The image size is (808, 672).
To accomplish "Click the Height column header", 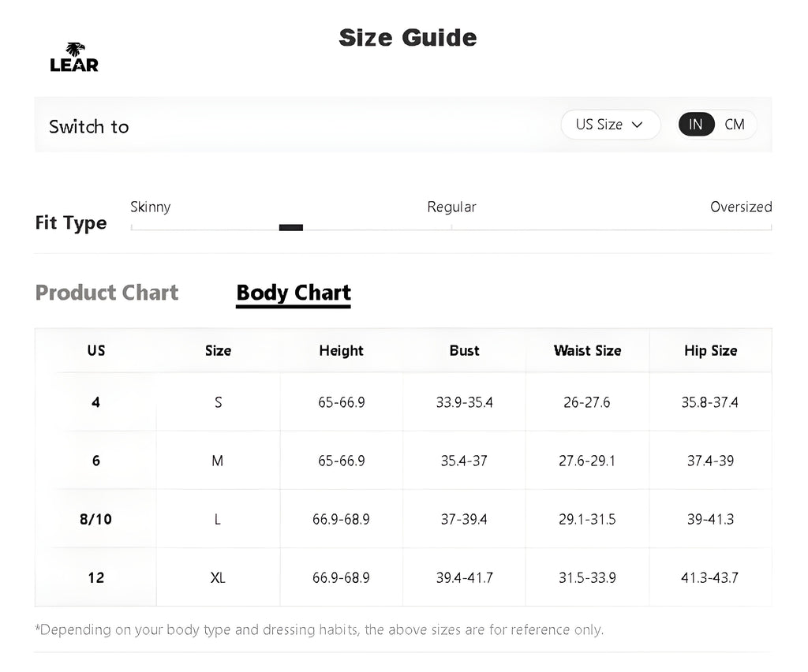I will [x=341, y=351].
